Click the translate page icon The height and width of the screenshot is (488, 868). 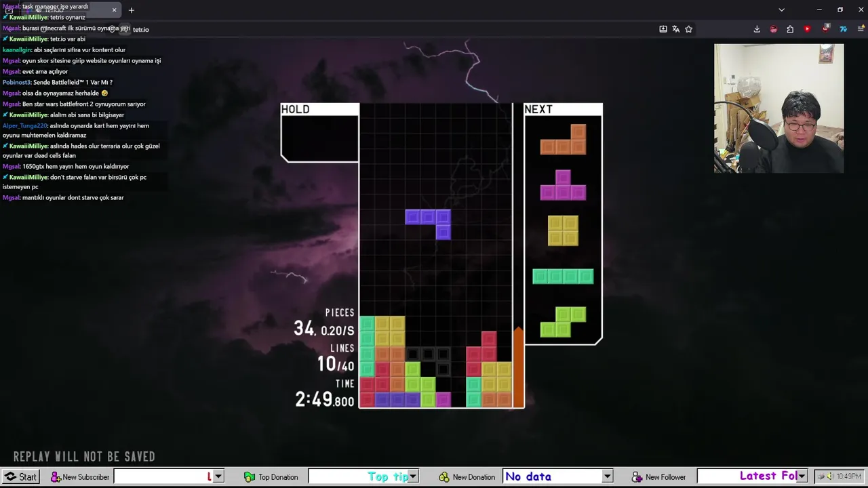(x=675, y=29)
